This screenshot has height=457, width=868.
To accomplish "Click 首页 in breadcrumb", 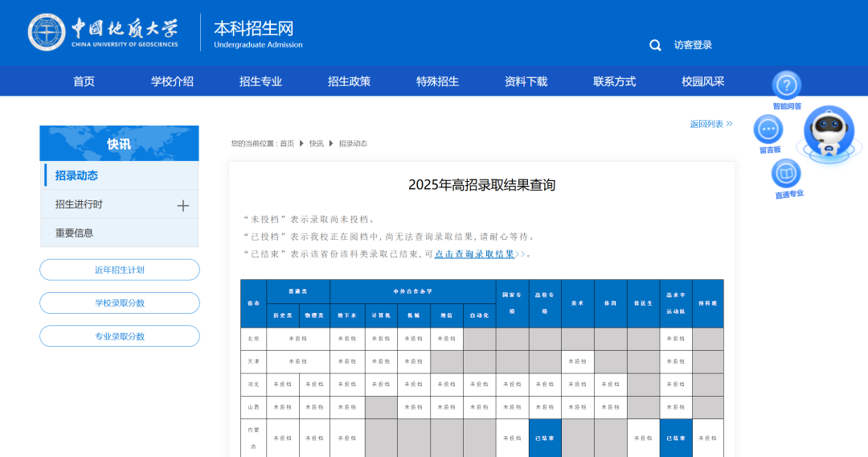I will click(x=287, y=143).
